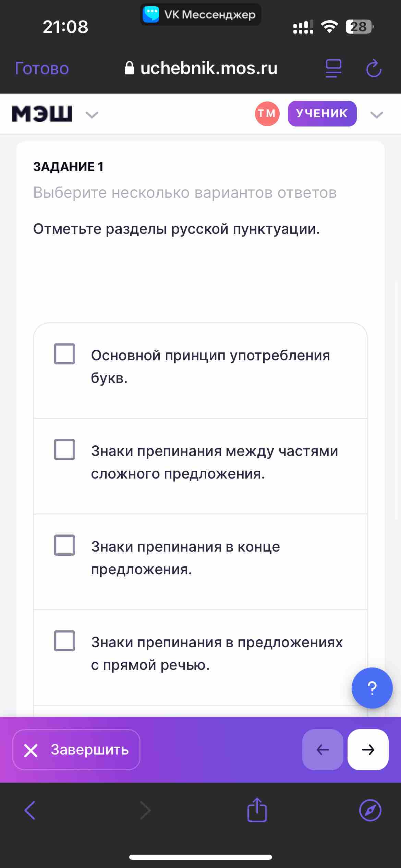The image size is (401, 868).
Task: Tap the Завершить button
Action: [x=76, y=749]
